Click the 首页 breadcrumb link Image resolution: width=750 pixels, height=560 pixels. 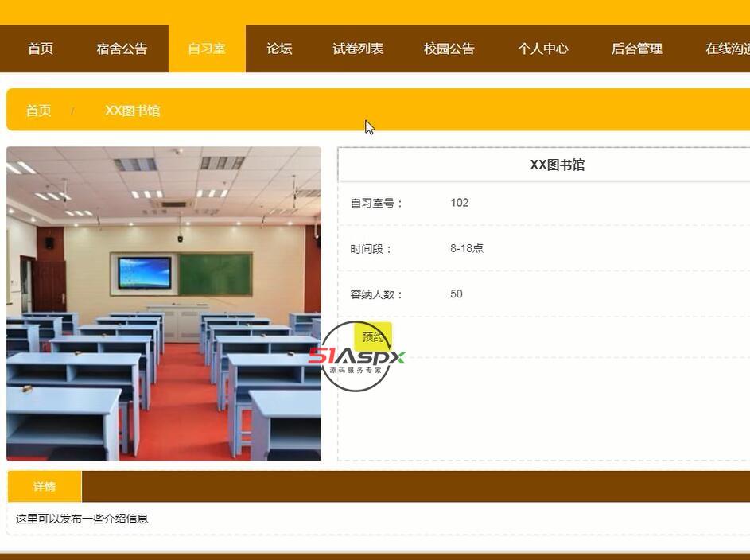[x=38, y=111]
